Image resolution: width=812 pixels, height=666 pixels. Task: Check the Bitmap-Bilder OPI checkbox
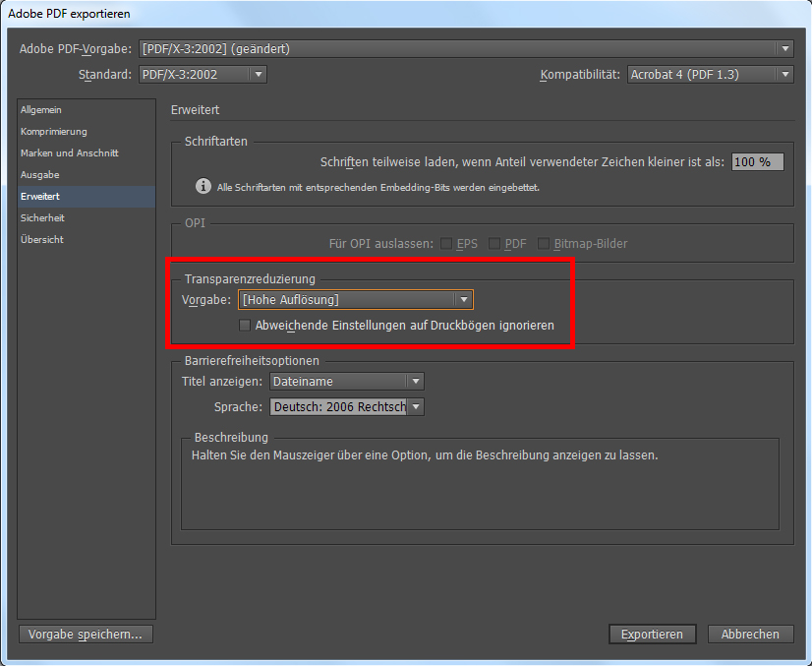544,243
